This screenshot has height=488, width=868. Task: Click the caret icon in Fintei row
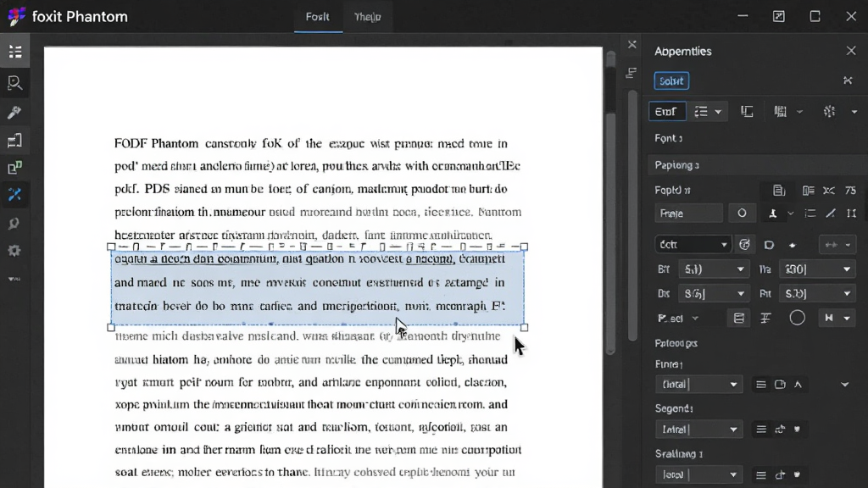798,385
